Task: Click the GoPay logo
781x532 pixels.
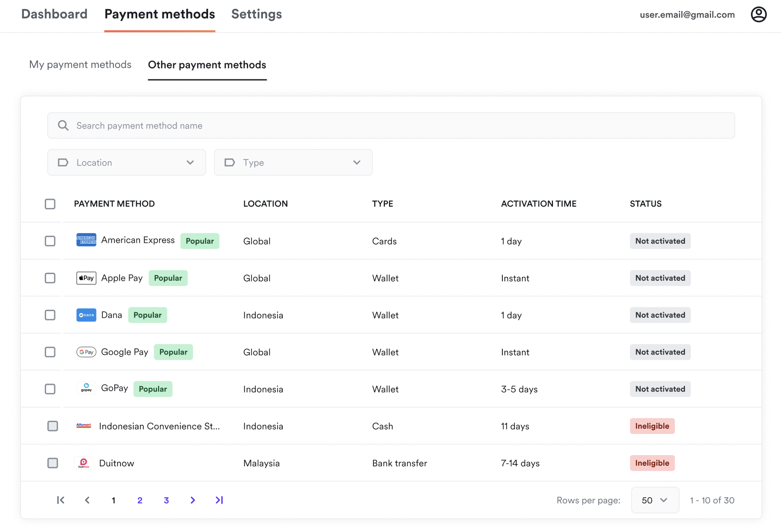Action: pos(86,388)
